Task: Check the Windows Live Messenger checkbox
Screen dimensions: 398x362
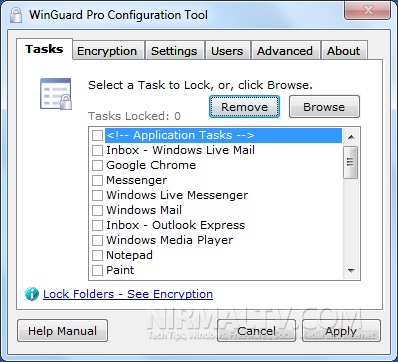Action: click(97, 195)
